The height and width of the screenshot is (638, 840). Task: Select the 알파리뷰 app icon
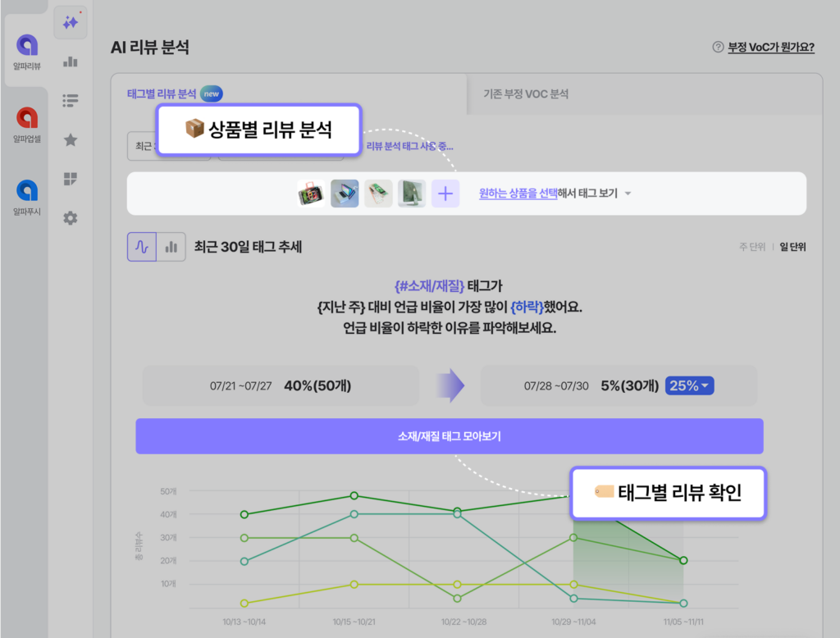tap(25, 45)
